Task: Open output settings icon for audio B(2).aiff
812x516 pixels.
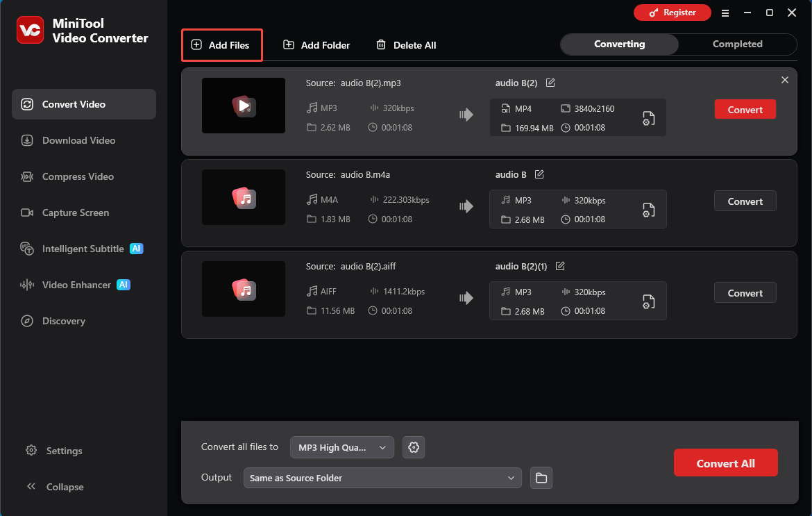Action: point(648,301)
